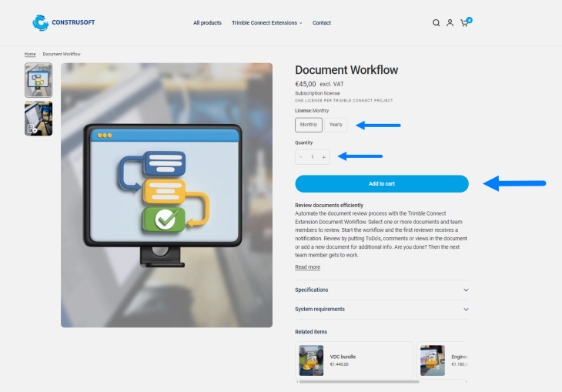Click the Construsoft logo
Image resolution: width=562 pixels, height=392 pixels.
tap(64, 22)
